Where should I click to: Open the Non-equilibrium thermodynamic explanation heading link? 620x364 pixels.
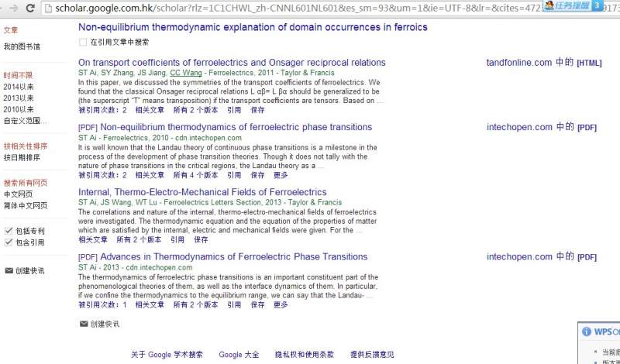click(x=253, y=27)
